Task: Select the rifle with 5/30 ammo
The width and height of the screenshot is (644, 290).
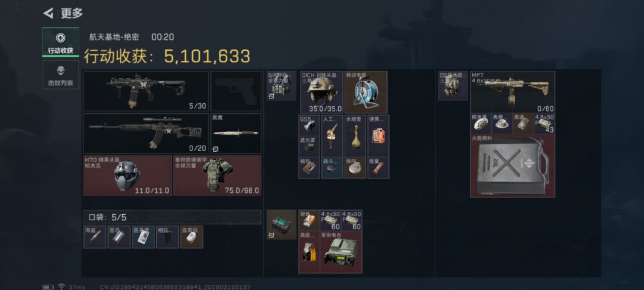Action: coord(146,91)
